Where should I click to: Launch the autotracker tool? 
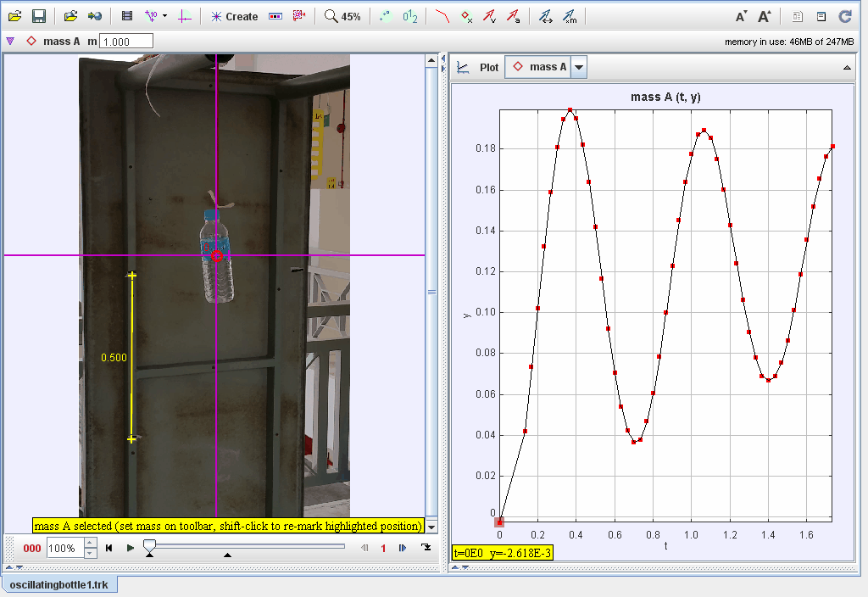[x=299, y=16]
